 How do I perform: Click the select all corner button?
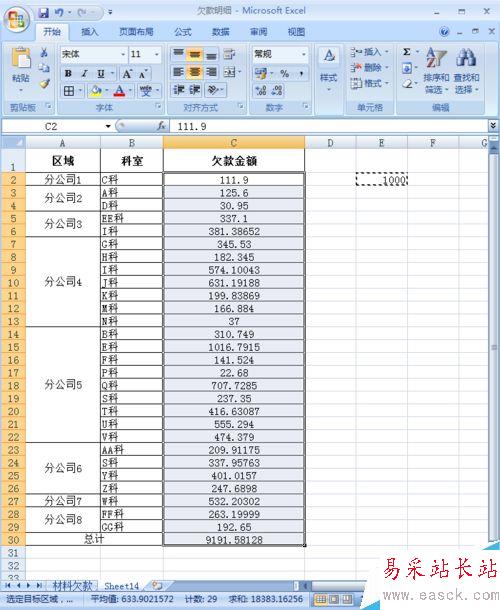coord(14,143)
